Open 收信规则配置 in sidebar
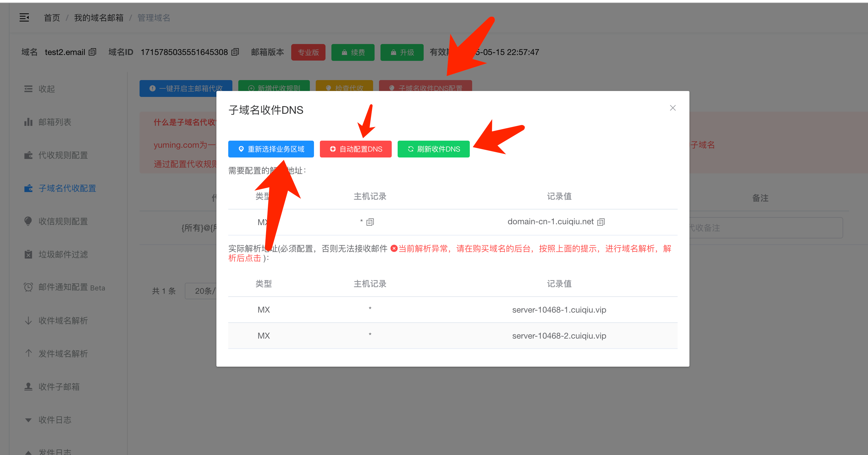 coord(56,221)
